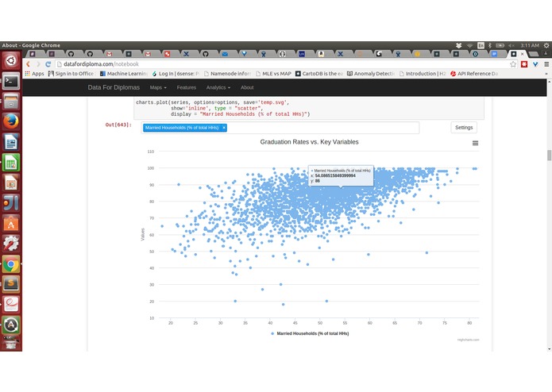
Task: Open the Apps bookmark shortcut
Action: pos(34,74)
